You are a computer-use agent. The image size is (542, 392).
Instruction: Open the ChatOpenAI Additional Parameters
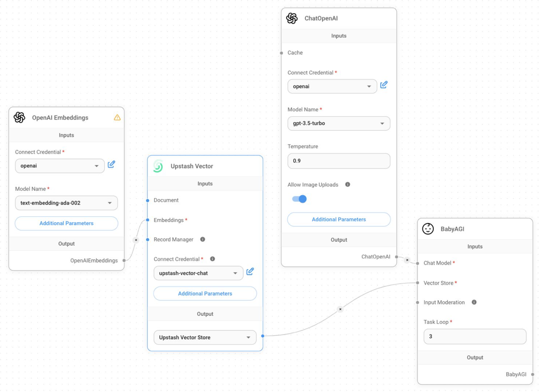338,219
